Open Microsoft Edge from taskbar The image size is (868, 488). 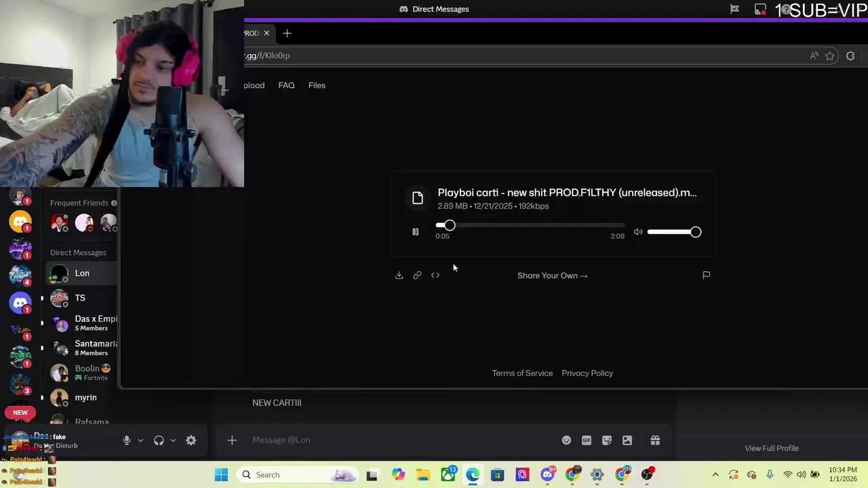point(473,474)
